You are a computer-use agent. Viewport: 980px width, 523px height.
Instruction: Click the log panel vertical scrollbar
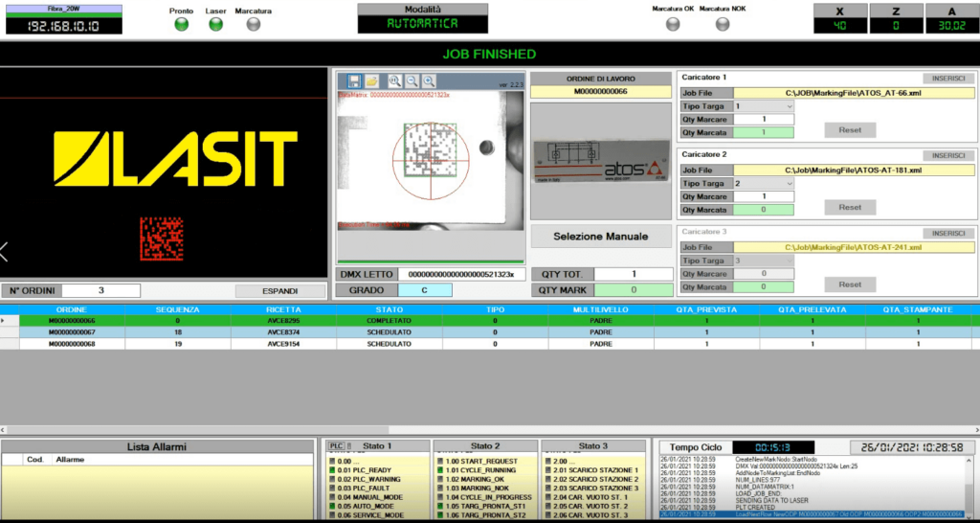(x=969, y=487)
